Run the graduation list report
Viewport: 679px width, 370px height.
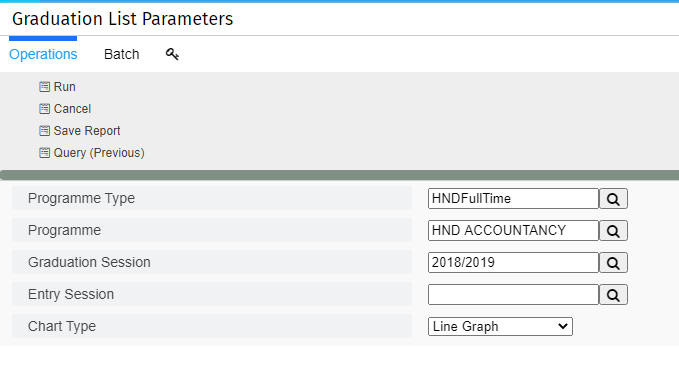(x=65, y=87)
